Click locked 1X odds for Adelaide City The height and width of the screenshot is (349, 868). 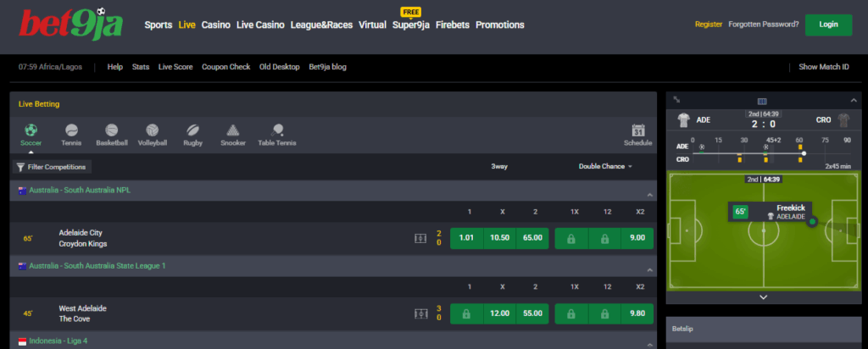pyautogui.click(x=570, y=238)
